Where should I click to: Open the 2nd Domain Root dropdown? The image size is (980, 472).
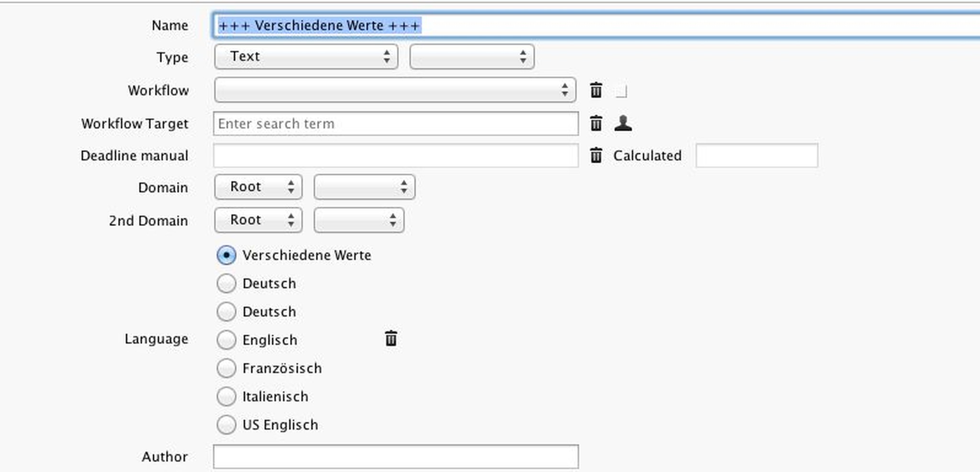pos(258,220)
